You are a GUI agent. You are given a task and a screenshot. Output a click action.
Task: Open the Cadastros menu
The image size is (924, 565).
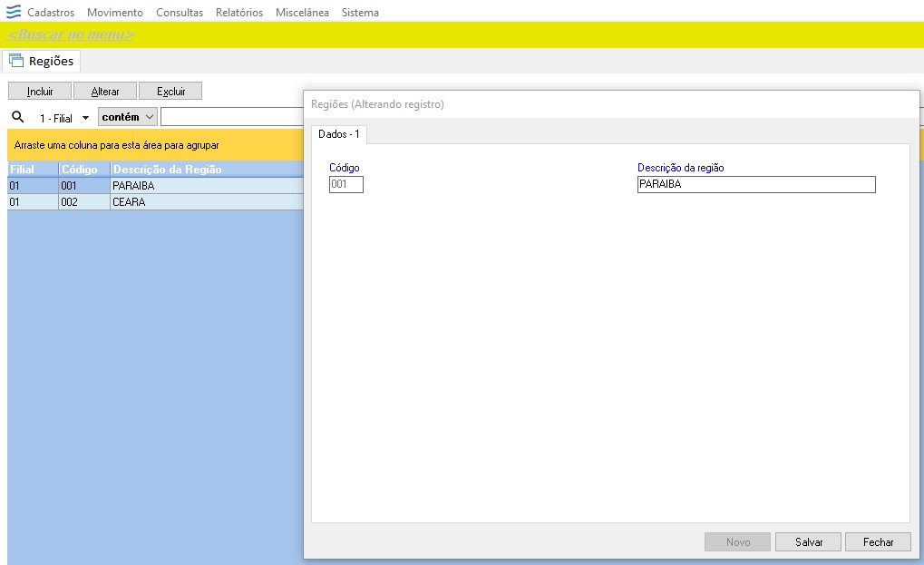tap(51, 13)
